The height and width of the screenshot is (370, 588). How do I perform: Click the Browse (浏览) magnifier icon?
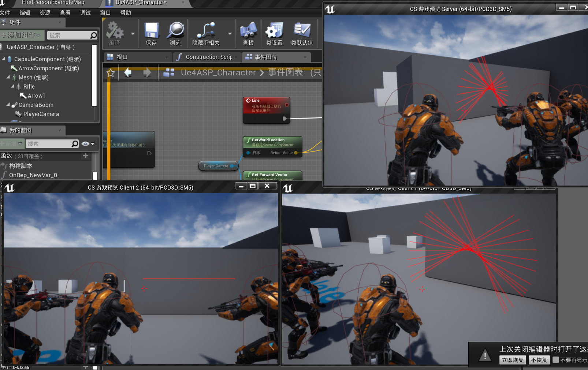175,30
